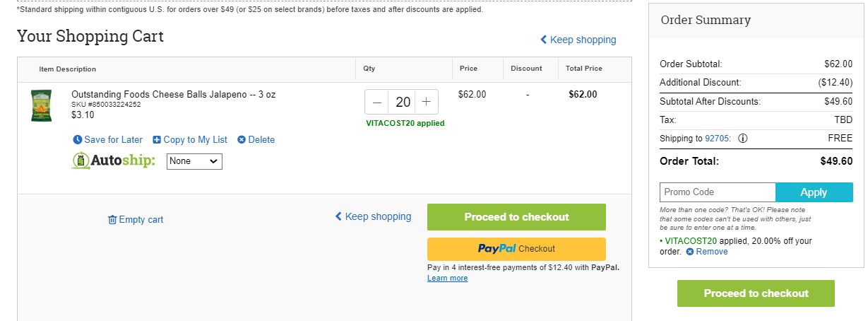868x321 pixels.
Task: Click the PayPal Checkout button
Action: 516,249
